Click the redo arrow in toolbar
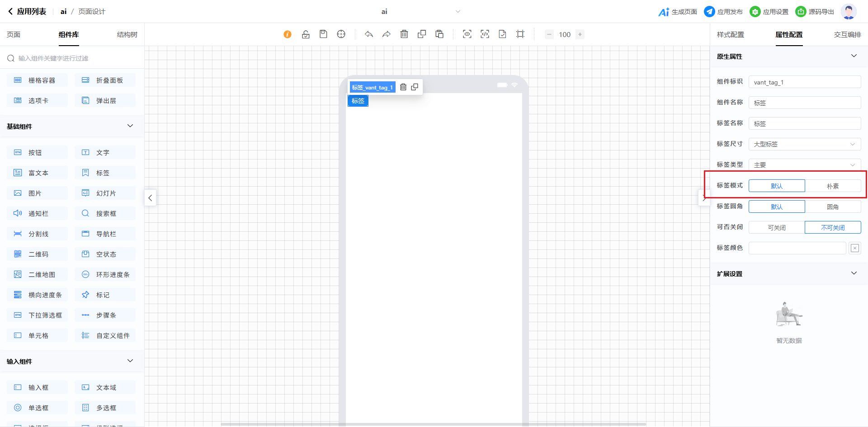868x427 pixels. coord(386,34)
